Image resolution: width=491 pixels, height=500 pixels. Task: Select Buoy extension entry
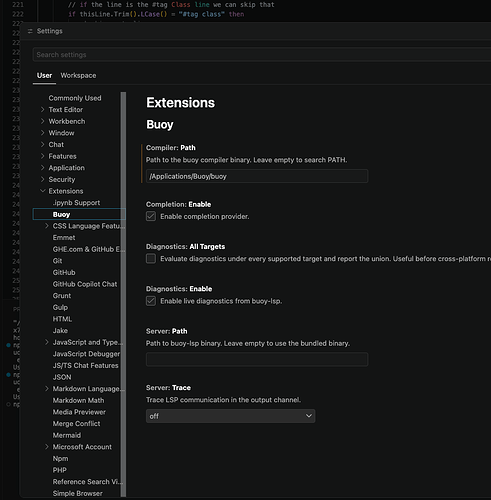click(79, 214)
